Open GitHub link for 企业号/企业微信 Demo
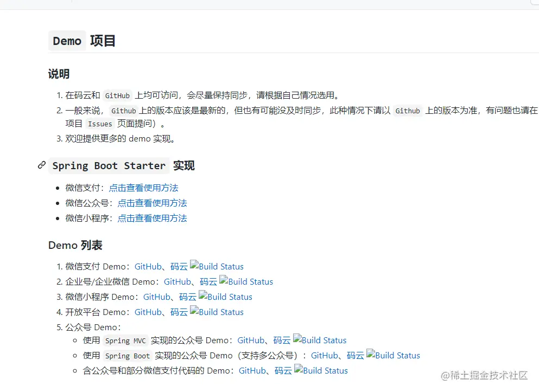 pos(177,282)
